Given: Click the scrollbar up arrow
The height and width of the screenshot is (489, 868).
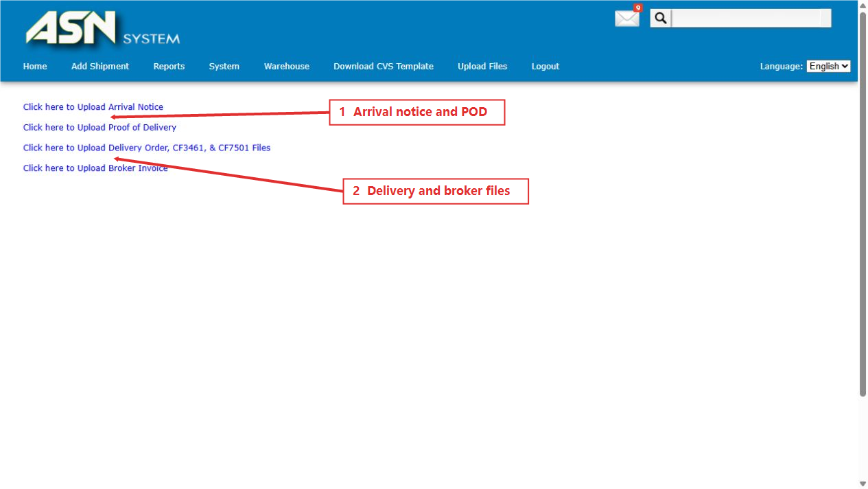Looking at the screenshot, I should (863, 5).
